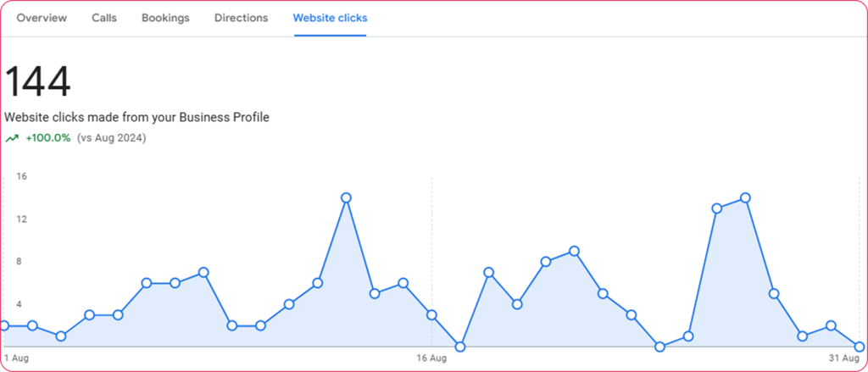Image resolution: width=868 pixels, height=372 pixels.
Task: Click the "16 Aug" x-axis label
Action: coord(431,358)
